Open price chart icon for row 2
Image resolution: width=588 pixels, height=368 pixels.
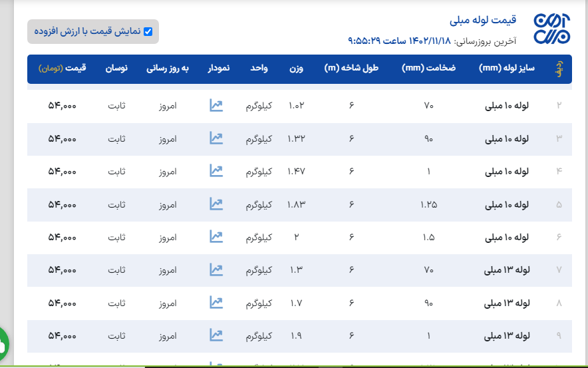tap(216, 105)
